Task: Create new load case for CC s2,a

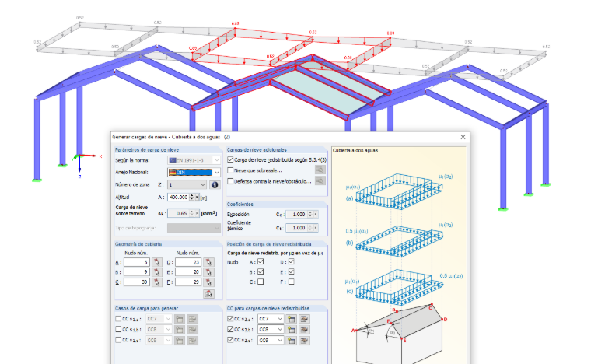Action: pyautogui.click(x=291, y=319)
